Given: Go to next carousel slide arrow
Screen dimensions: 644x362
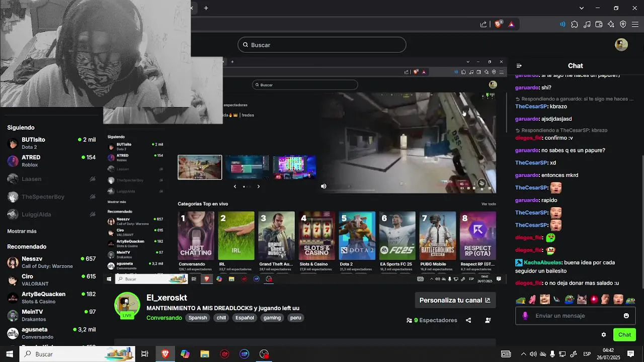Looking at the screenshot, I should point(259,187).
